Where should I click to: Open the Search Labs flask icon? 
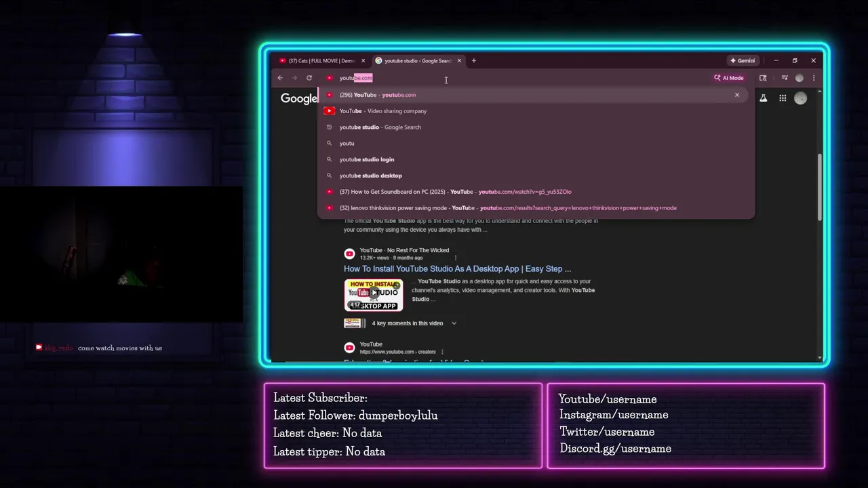764,98
